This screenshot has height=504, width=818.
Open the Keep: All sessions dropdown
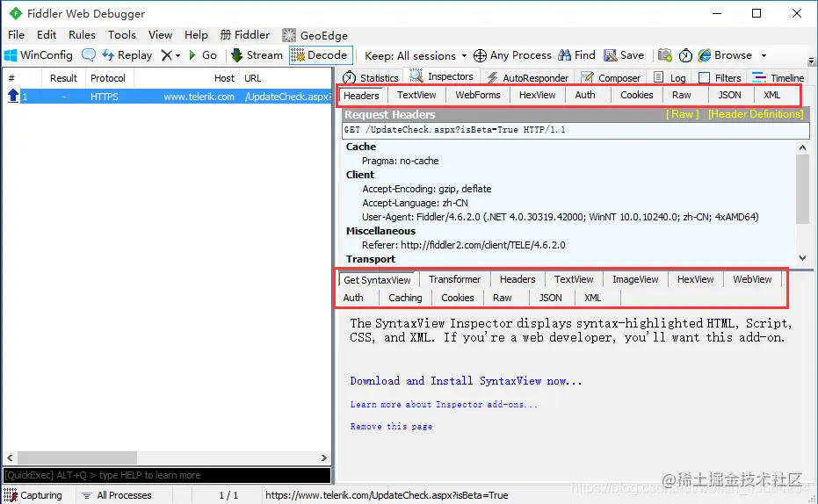(x=416, y=56)
